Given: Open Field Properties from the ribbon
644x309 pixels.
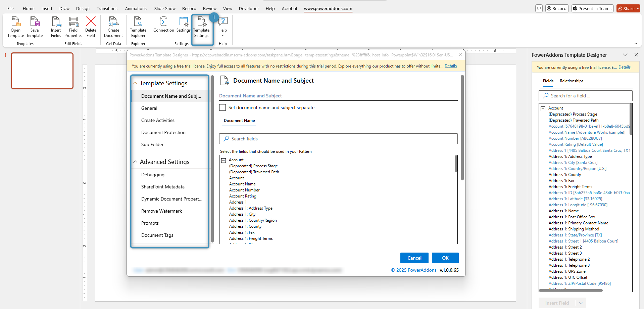Looking at the screenshot, I should pos(73,27).
